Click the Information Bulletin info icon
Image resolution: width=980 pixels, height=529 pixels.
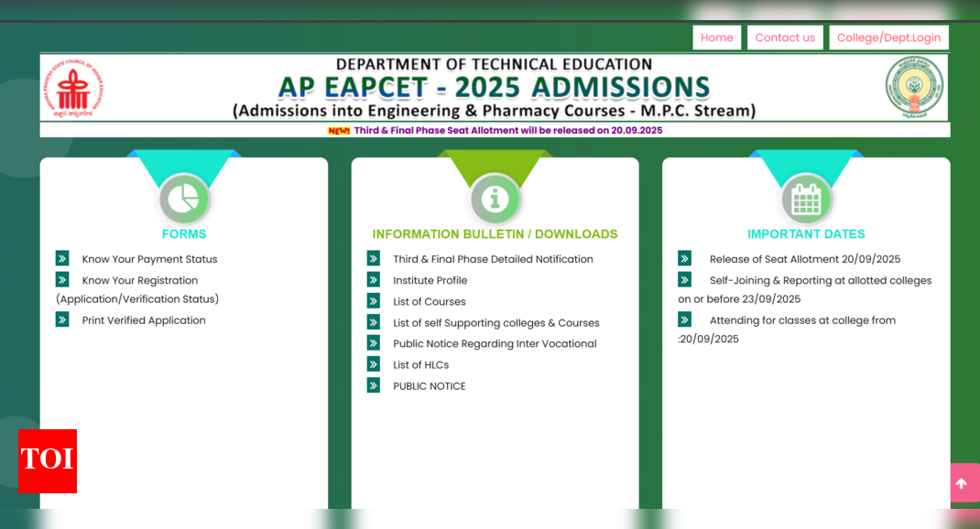(x=495, y=200)
